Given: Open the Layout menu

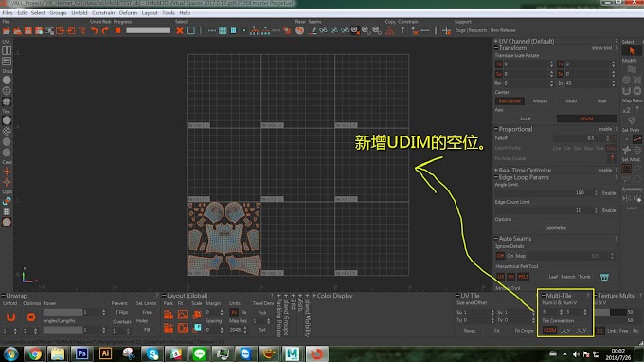Looking at the screenshot, I should pos(150,13).
